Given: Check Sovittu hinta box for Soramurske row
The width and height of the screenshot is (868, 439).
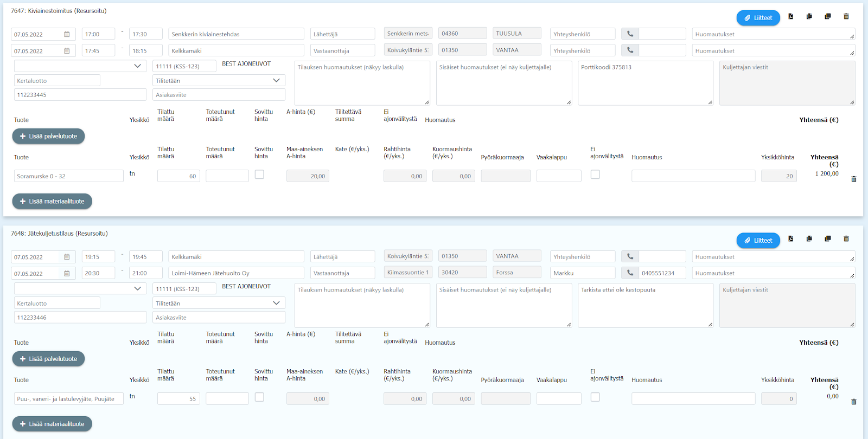Looking at the screenshot, I should click(x=259, y=175).
